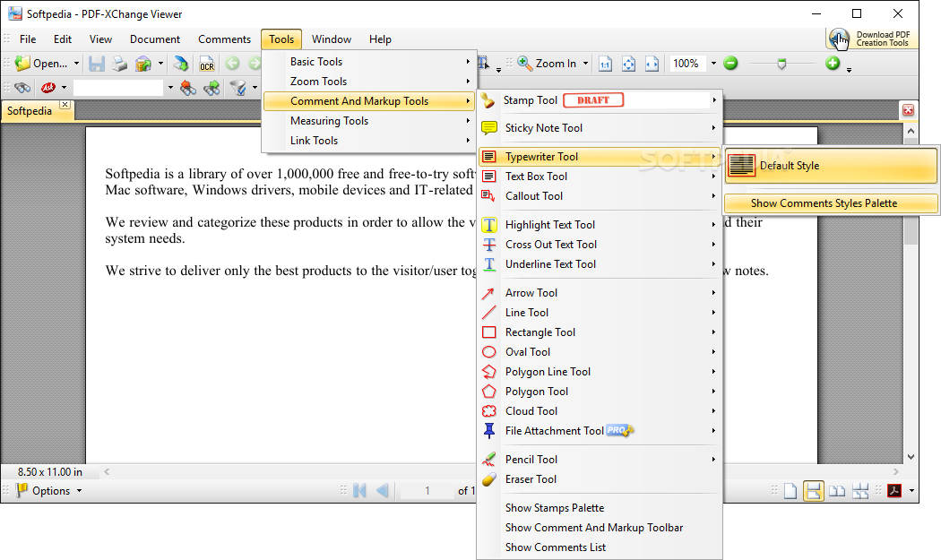Screen dimensions: 941x560
Task: Choose Default Style for Typewriter
Action: click(831, 166)
